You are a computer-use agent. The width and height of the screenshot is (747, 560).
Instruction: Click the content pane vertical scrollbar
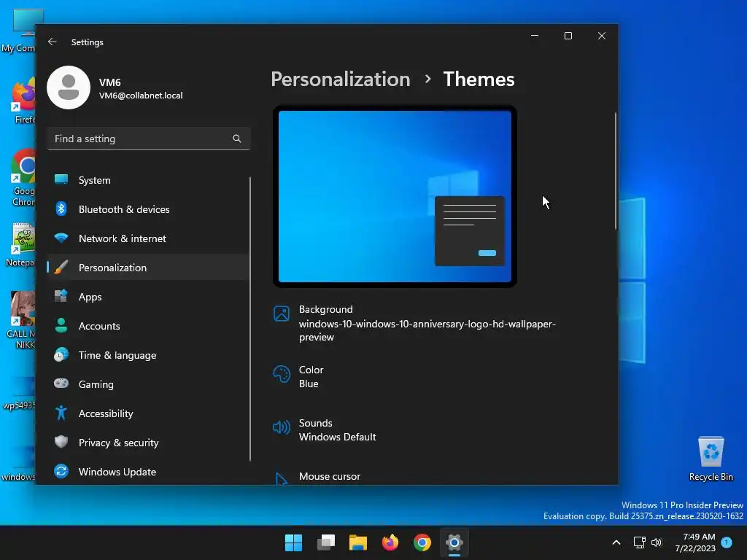[616, 171]
